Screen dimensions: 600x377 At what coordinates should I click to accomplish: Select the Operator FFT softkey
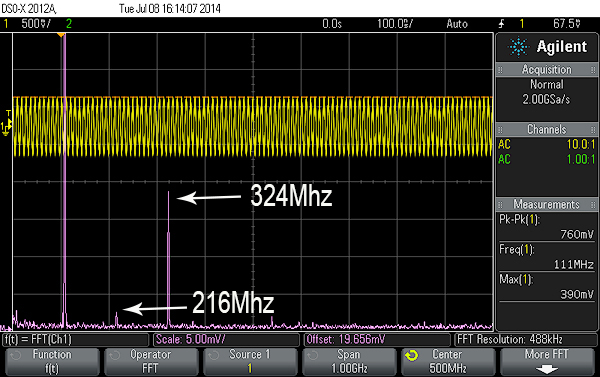(x=151, y=361)
